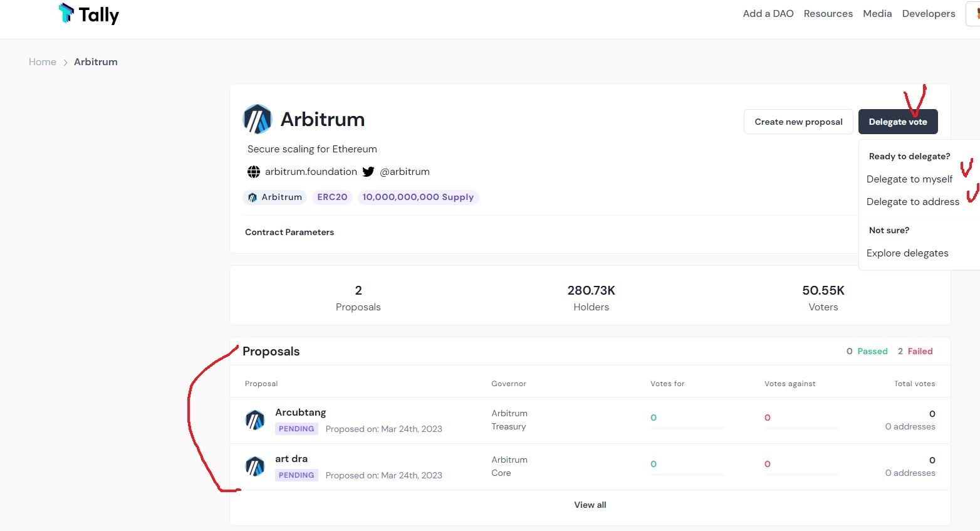The height and width of the screenshot is (531, 980).
Task: Click the globe website icon
Action: click(x=254, y=172)
